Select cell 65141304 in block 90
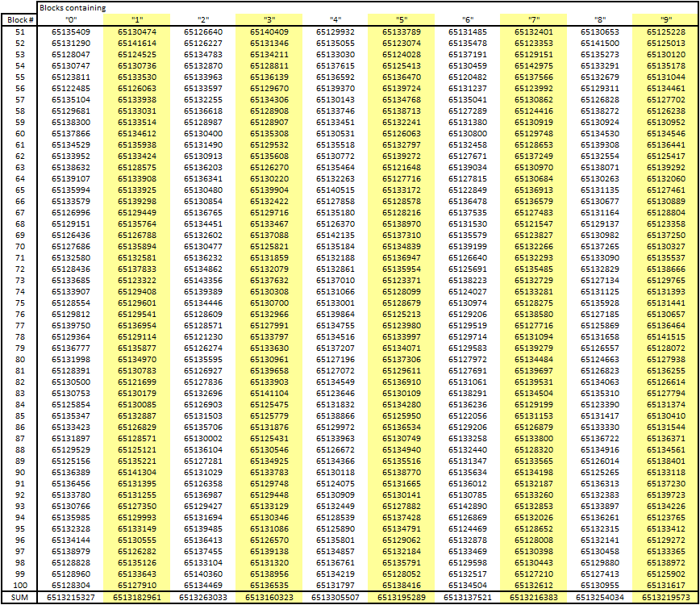700x605 pixels. click(x=137, y=473)
